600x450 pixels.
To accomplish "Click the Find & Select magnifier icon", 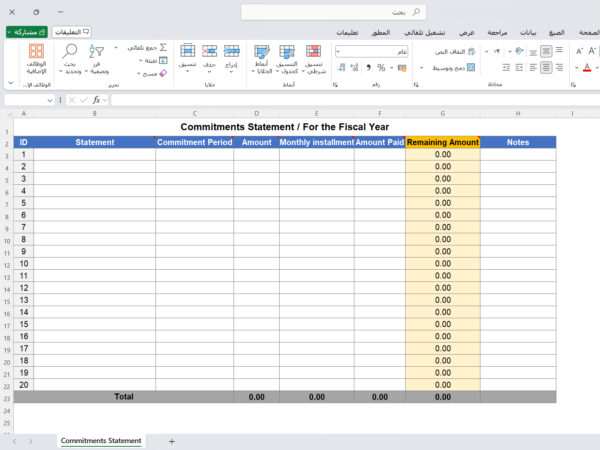I will coord(70,52).
